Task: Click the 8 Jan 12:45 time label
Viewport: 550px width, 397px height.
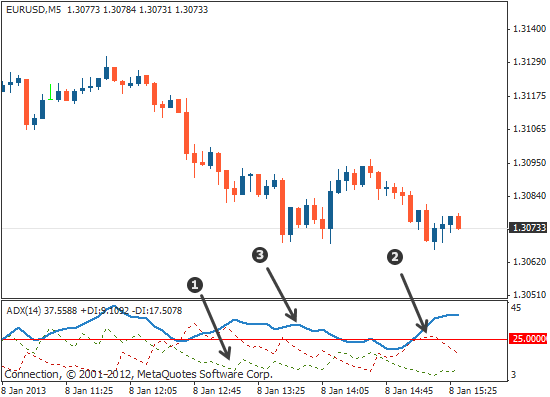Action: (x=217, y=390)
